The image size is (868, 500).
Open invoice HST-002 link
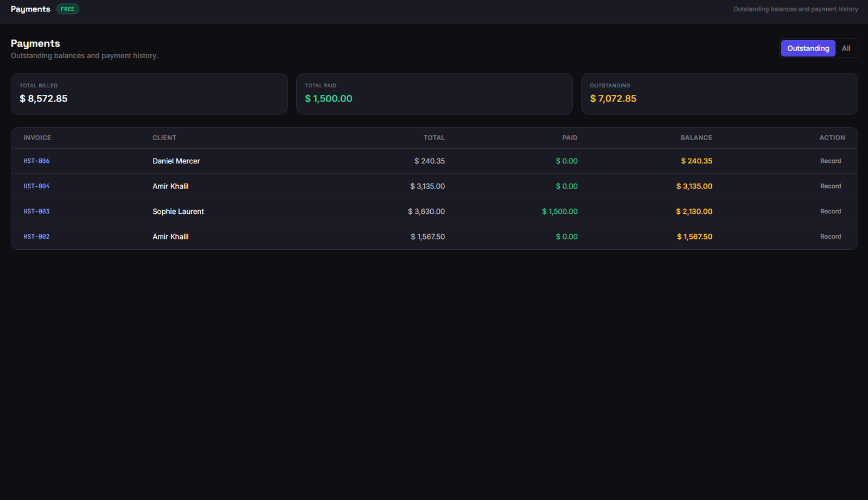click(36, 237)
